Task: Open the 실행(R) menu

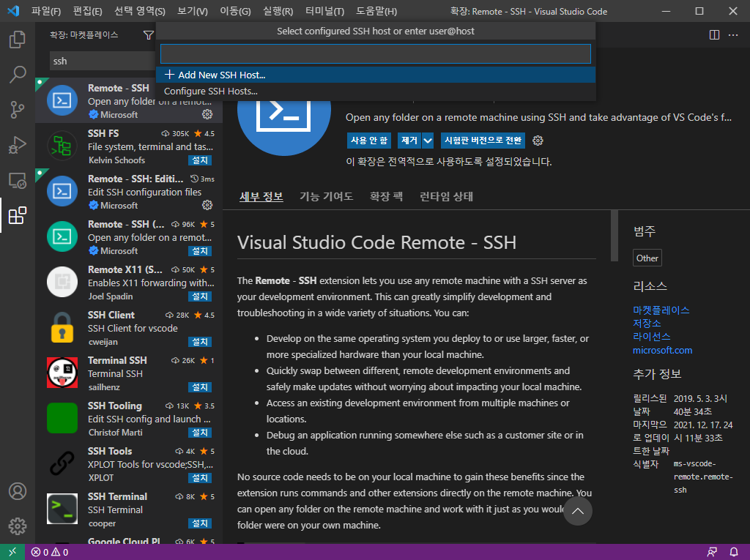Action: pos(278,11)
